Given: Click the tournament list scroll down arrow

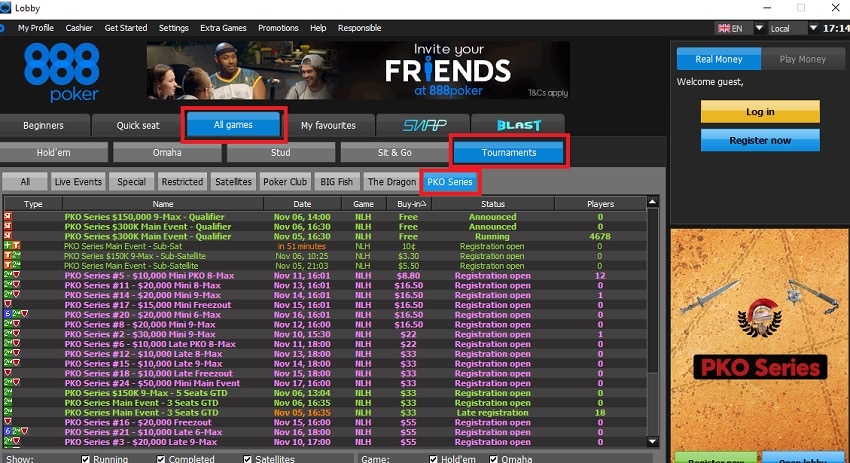Looking at the screenshot, I should [x=653, y=441].
